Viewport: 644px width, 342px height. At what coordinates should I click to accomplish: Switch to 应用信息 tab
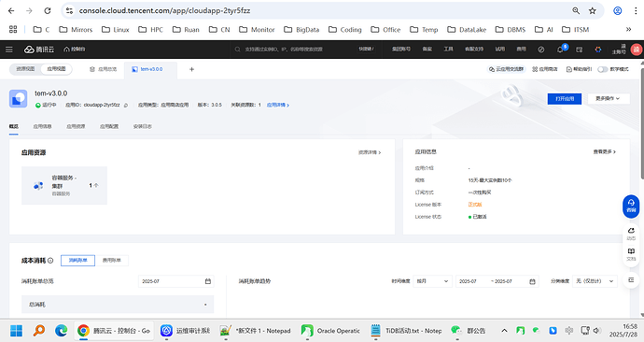tap(42, 126)
